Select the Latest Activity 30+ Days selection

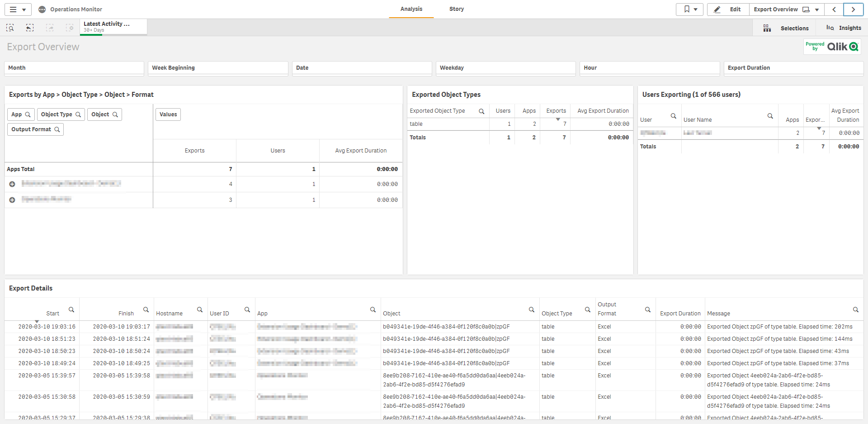[113, 27]
